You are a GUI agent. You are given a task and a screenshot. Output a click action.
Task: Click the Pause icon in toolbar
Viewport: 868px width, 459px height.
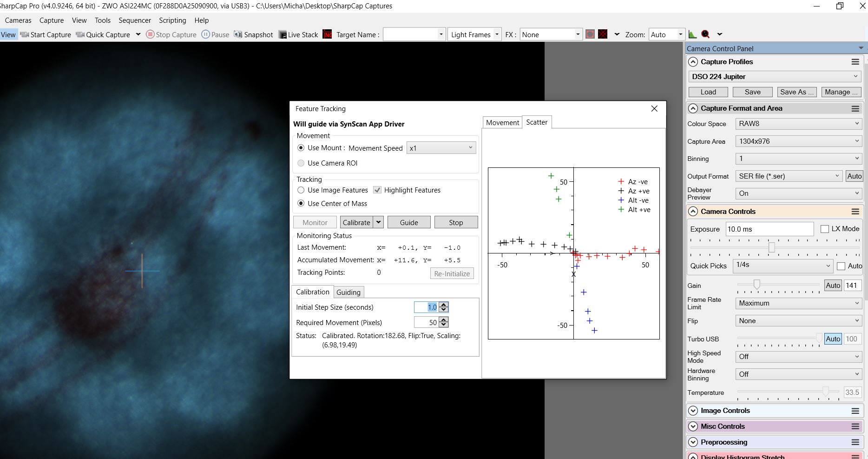pyautogui.click(x=205, y=34)
